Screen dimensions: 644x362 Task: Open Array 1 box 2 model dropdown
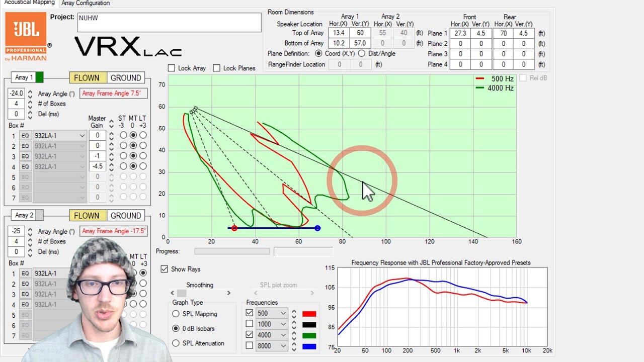(x=59, y=146)
